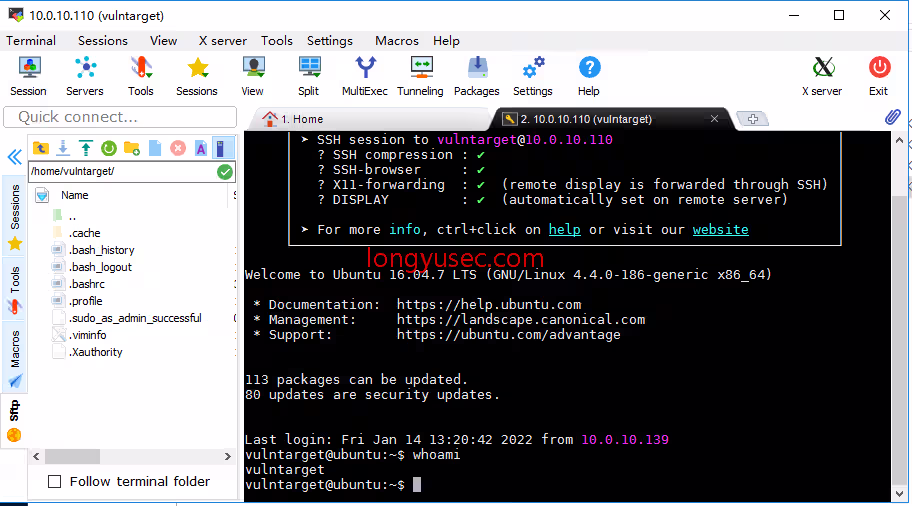Select the .bash_history file

coord(102,250)
